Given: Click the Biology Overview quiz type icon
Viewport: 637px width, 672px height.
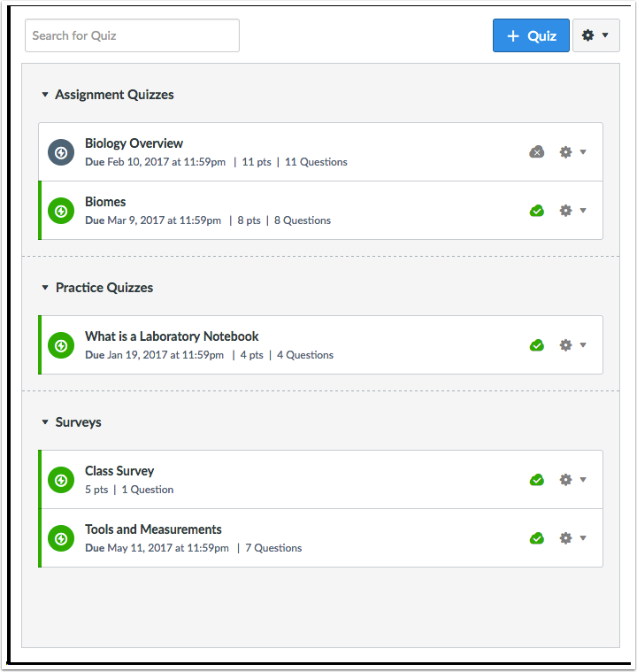Looking at the screenshot, I should (x=61, y=152).
